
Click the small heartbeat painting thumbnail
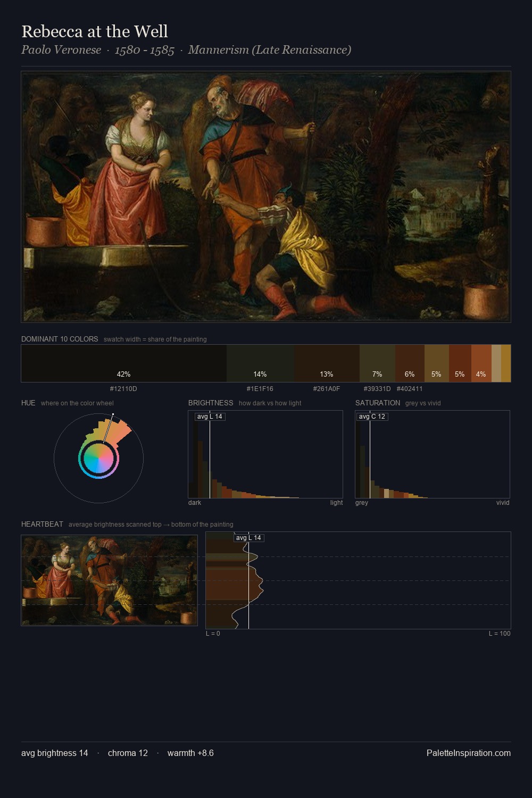point(109,580)
